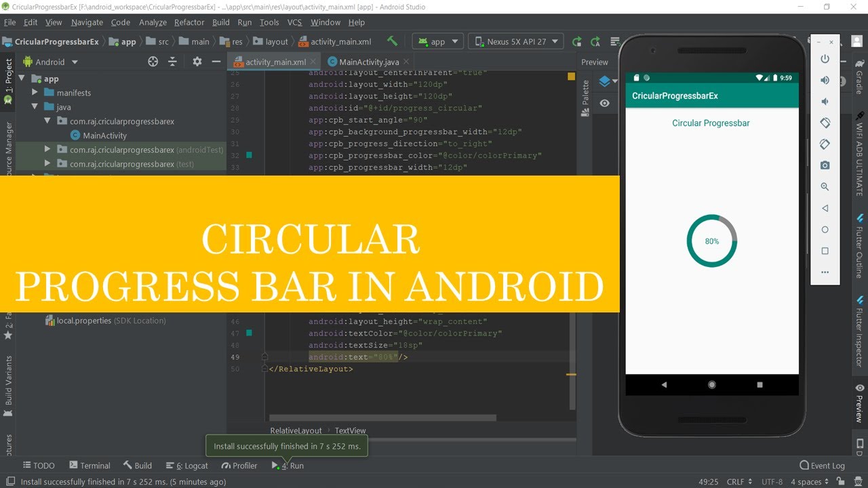The image size is (868, 488).
Task: Click the Apply Changes icon in the toolbar
Action: pyautogui.click(x=576, y=41)
